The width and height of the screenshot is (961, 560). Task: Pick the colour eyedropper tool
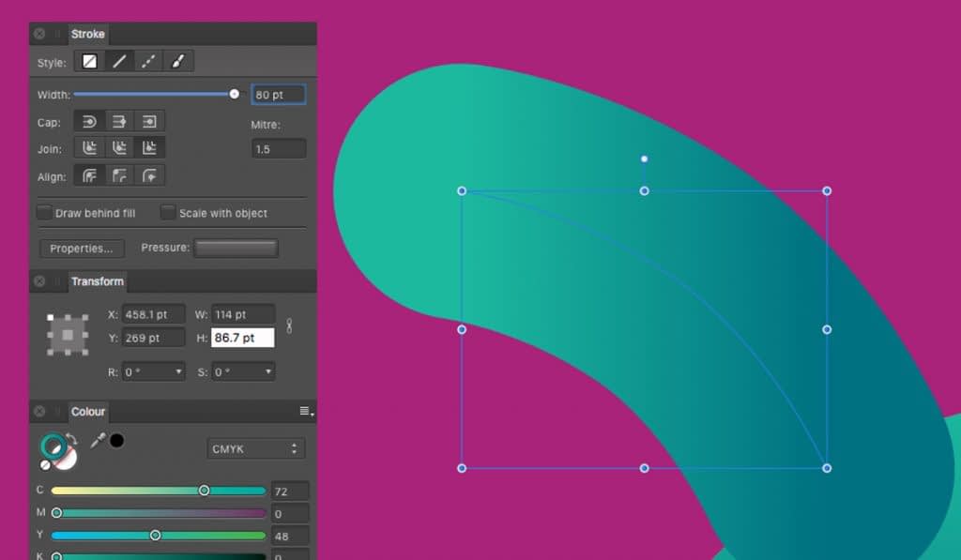[99, 438]
